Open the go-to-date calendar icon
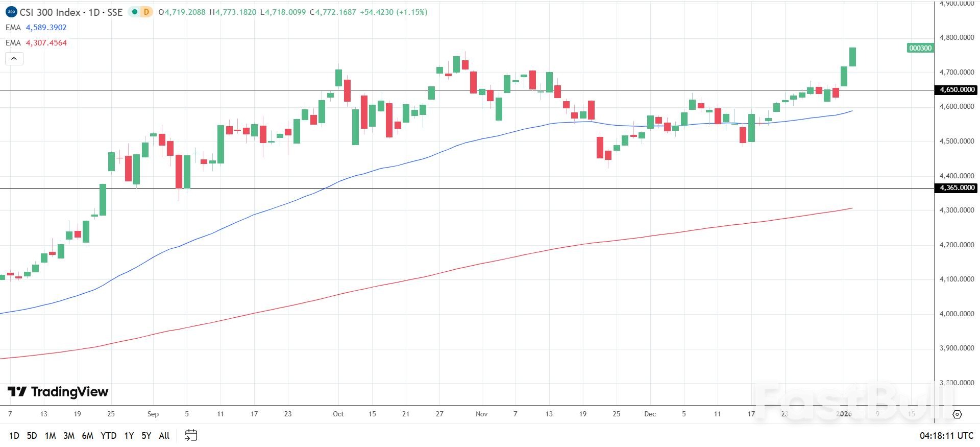Viewport: 980px width, 447px height. [x=191, y=435]
